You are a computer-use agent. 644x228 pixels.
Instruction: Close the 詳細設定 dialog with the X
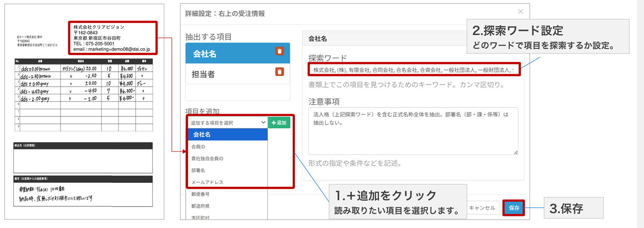[520, 12]
